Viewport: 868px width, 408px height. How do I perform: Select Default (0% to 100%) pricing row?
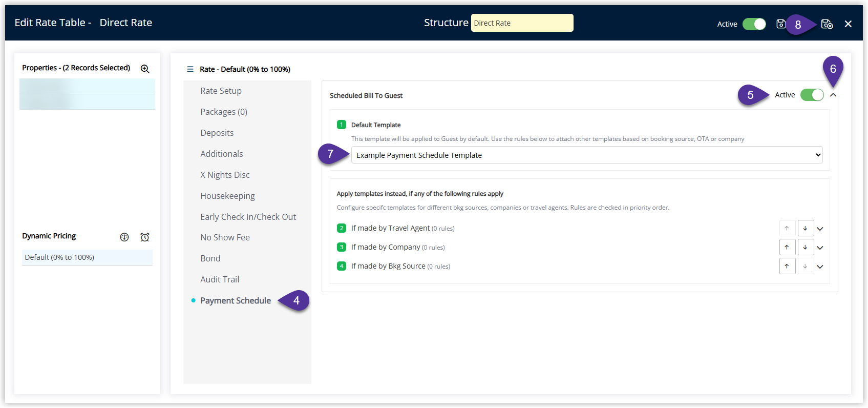click(x=87, y=257)
